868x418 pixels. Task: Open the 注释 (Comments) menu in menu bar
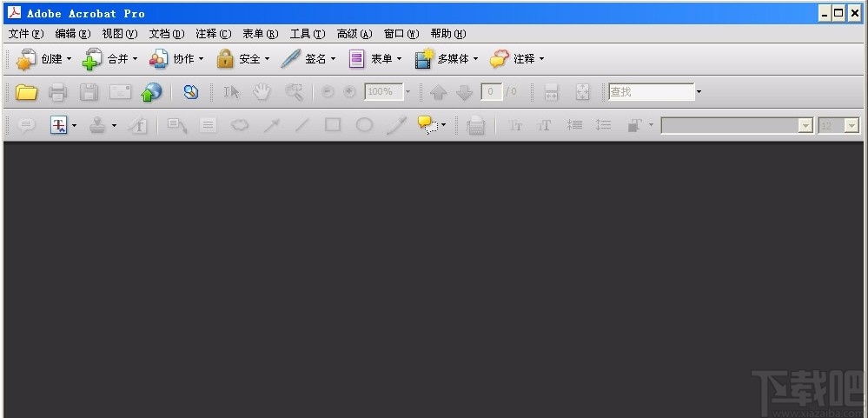pos(214,34)
